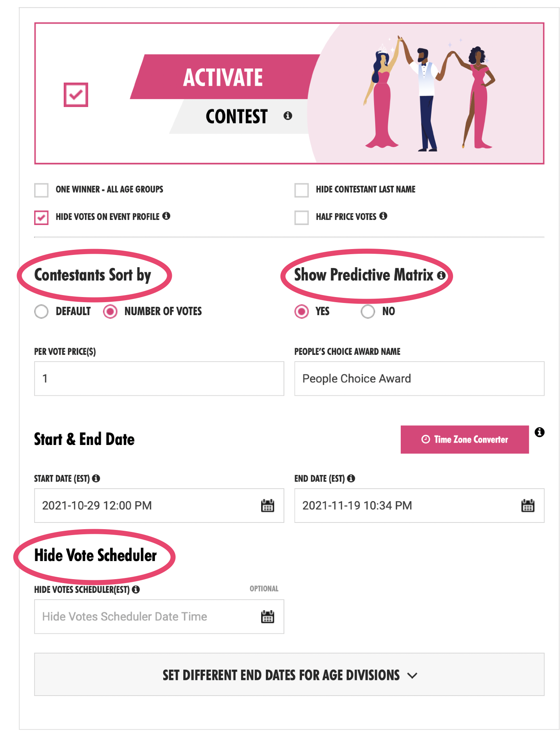Image resolution: width=560 pixels, height=731 pixels.
Task: Click Hide Votes Scheduler(EST) info icon
Action: pos(136,589)
